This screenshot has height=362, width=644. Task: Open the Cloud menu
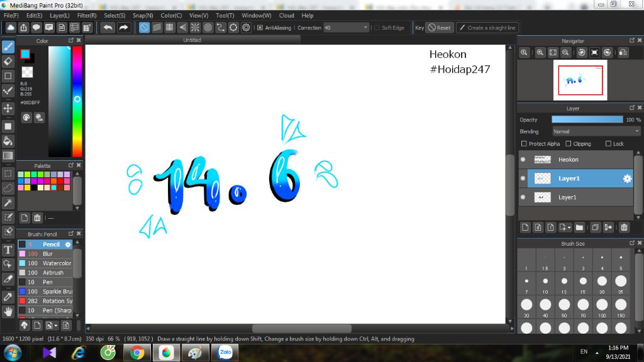(x=286, y=15)
